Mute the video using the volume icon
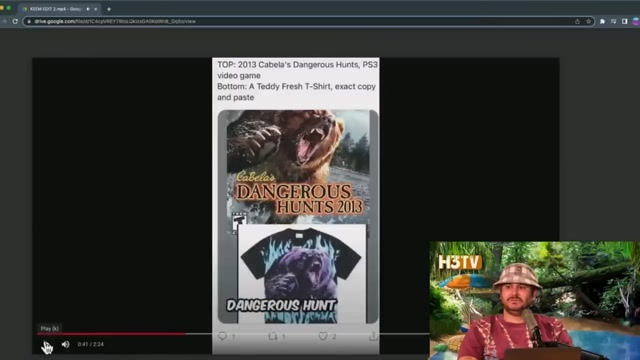Image resolution: width=640 pixels, height=360 pixels. (x=65, y=344)
